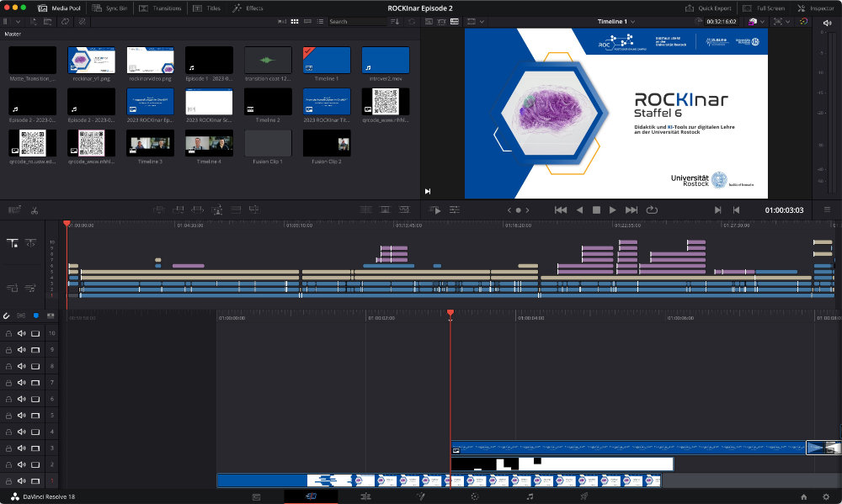Jump to the first frame

(561, 210)
